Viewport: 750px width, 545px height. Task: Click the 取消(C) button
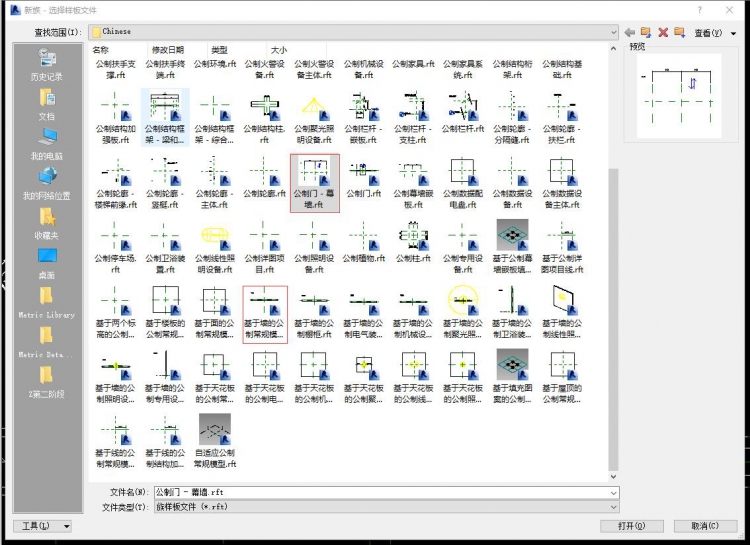tap(705, 526)
